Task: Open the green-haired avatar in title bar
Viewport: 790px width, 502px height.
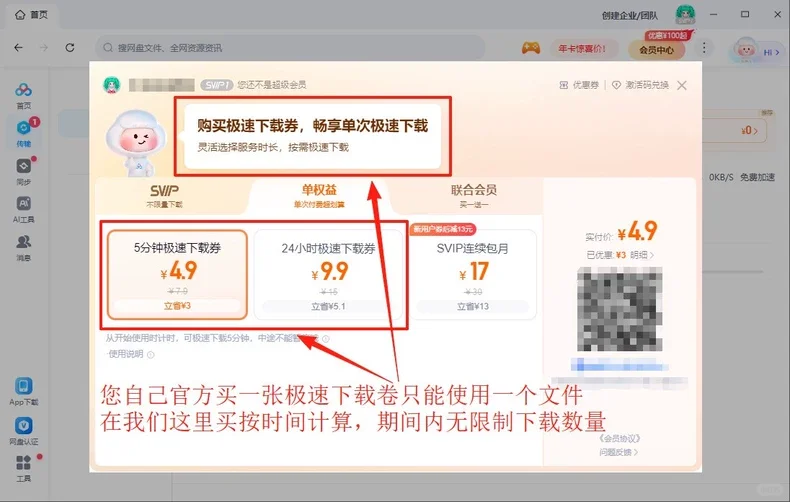Action: pyautogui.click(x=685, y=14)
